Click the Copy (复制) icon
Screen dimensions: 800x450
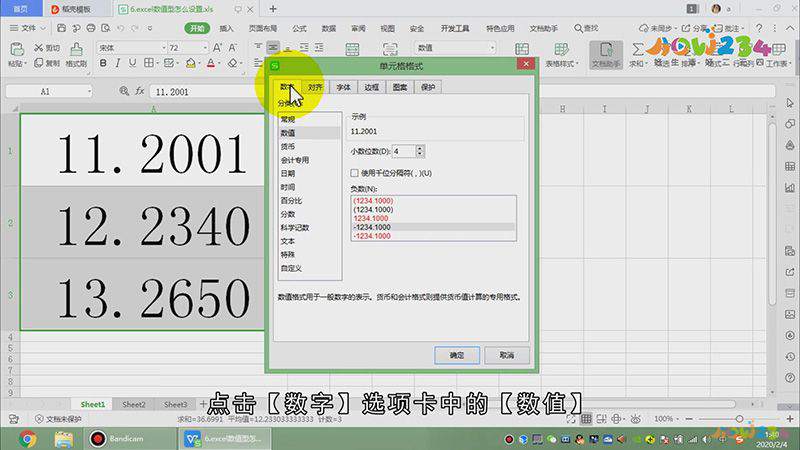[39, 63]
